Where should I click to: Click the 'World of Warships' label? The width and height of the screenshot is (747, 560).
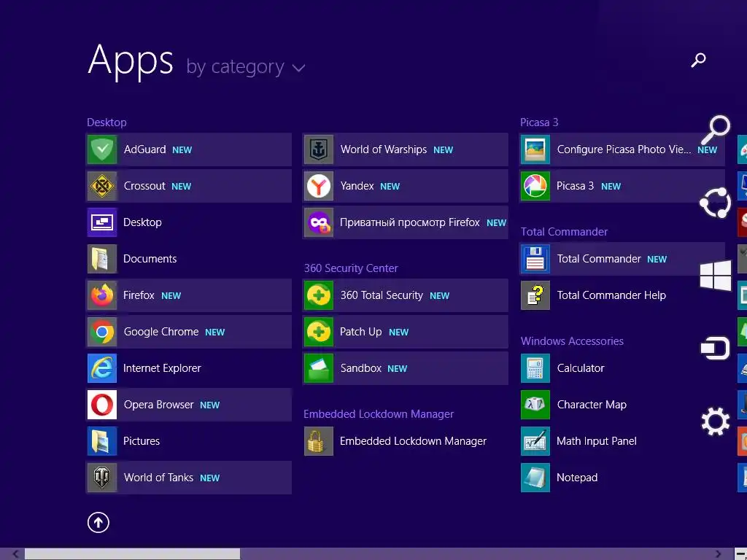(384, 149)
